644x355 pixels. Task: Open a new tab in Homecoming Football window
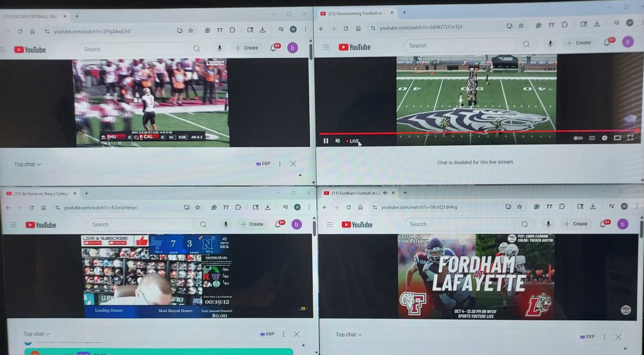pyautogui.click(x=404, y=12)
